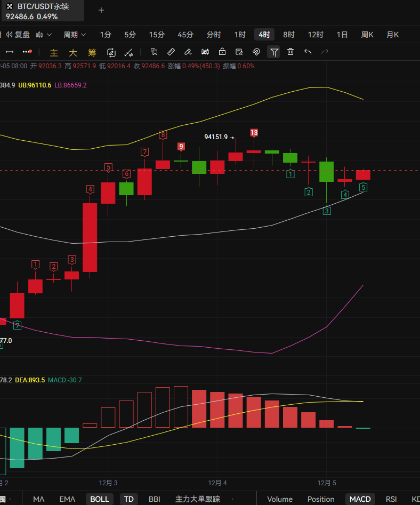Screen dimensions: 420x505
Task: Click the trash icon to delete drawings
Action: (290, 52)
